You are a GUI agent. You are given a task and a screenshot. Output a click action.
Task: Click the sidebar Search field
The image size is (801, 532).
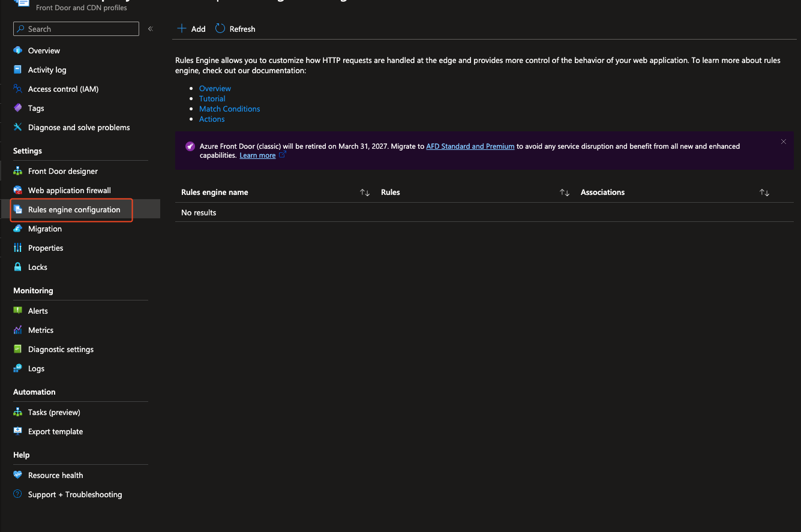coord(76,29)
